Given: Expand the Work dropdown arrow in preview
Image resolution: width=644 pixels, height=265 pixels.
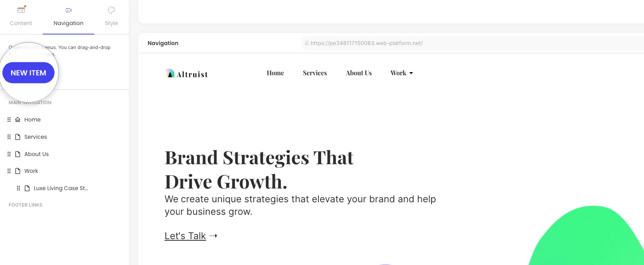Looking at the screenshot, I should 411,73.
